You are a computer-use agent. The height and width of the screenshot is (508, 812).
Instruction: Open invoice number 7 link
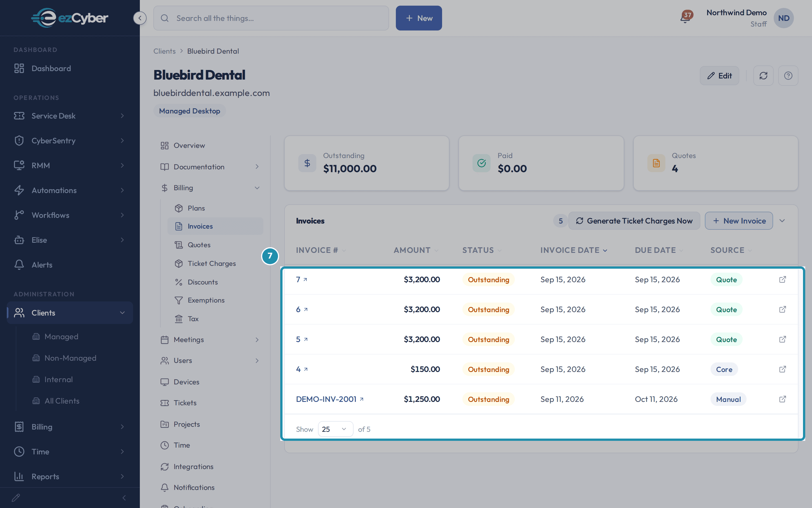pyautogui.click(x=301, y=279)
